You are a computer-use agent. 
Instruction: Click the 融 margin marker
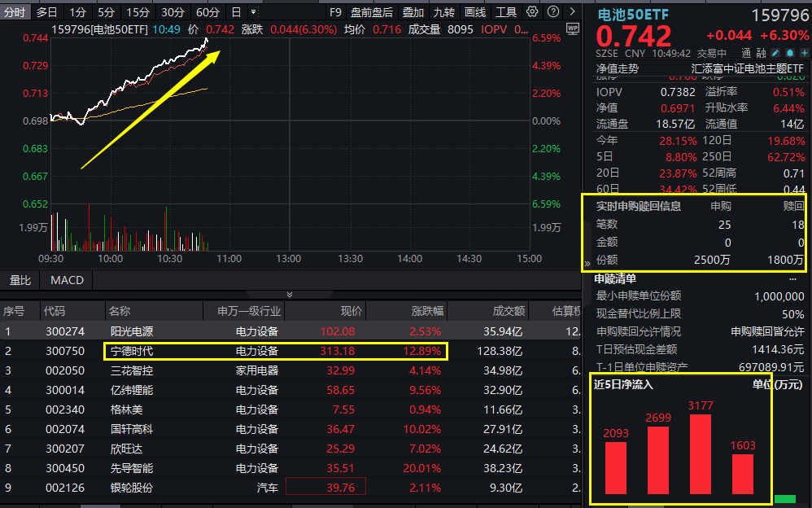[x=759, y=52]
